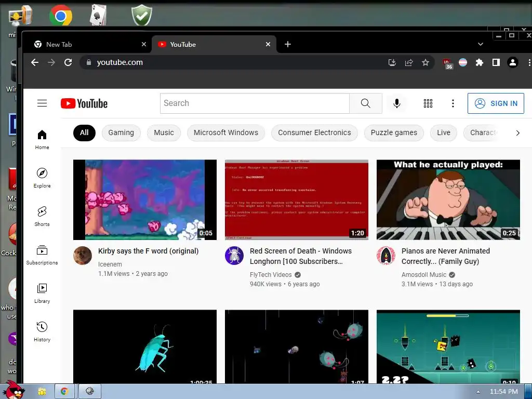Play the red error screen thumbnail
Viewport: 532px width, 399px height.
point(297,200)
